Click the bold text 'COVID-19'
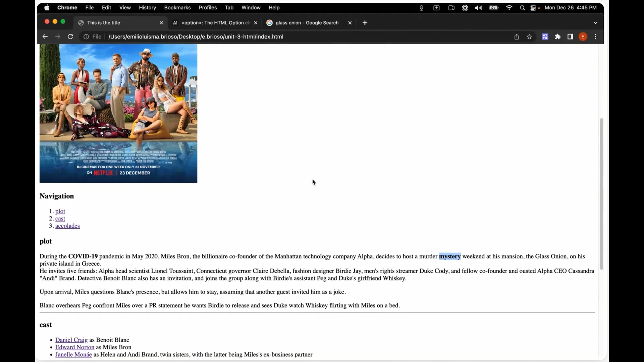The width and height of the screenshot is (644, 362). click(x=83, y=256)
